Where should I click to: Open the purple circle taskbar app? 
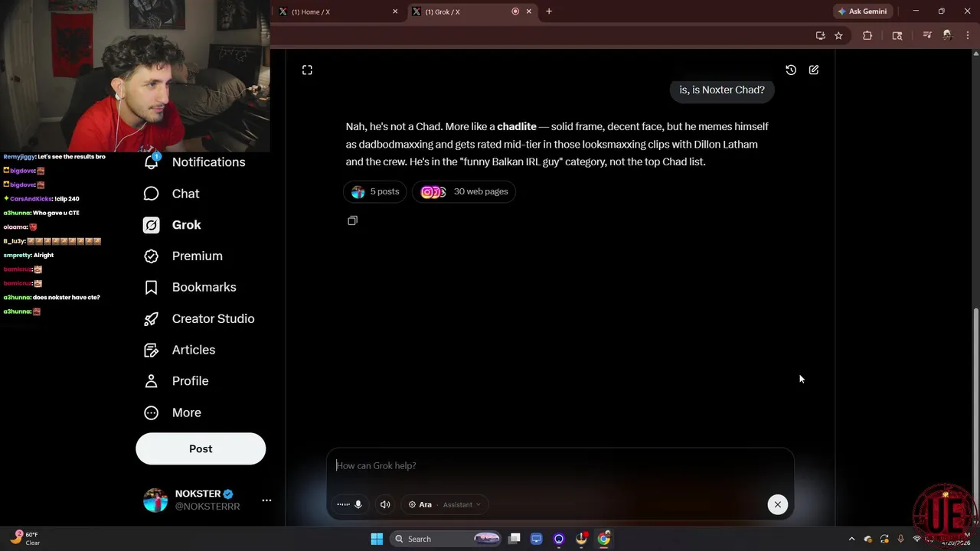coord(559,539)
